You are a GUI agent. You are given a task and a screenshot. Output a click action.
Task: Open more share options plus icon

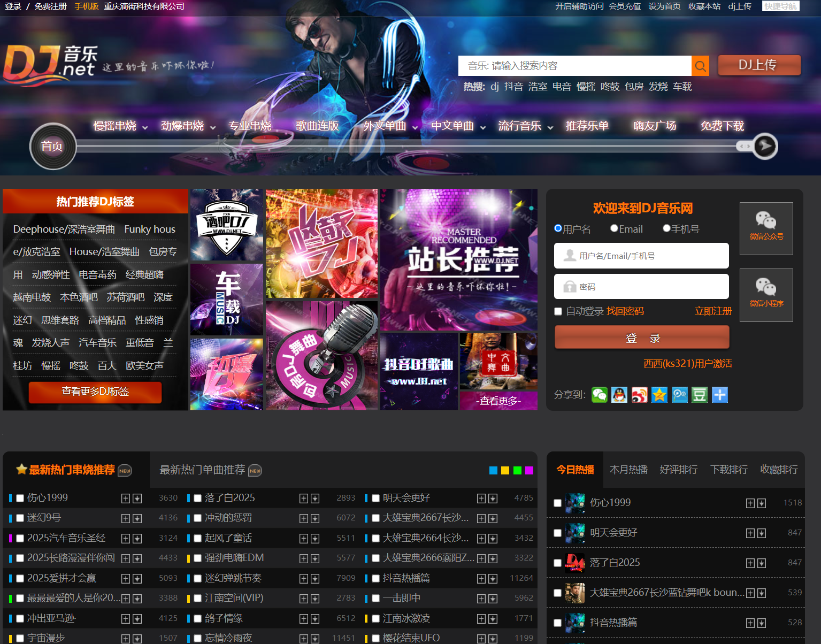(x=720, y=395)
